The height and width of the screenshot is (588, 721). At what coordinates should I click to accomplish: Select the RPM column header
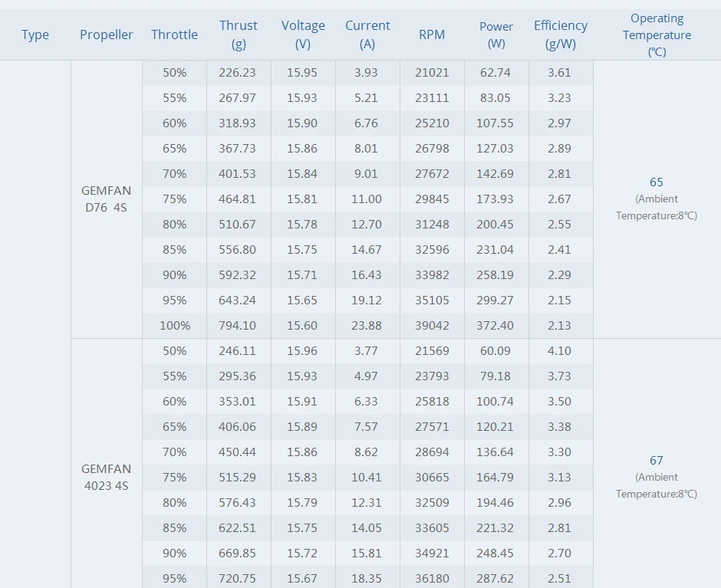tap(432, 34)
